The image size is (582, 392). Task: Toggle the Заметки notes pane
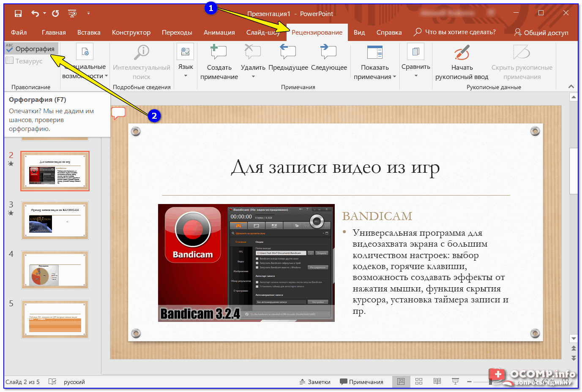[x=315, y=382]
